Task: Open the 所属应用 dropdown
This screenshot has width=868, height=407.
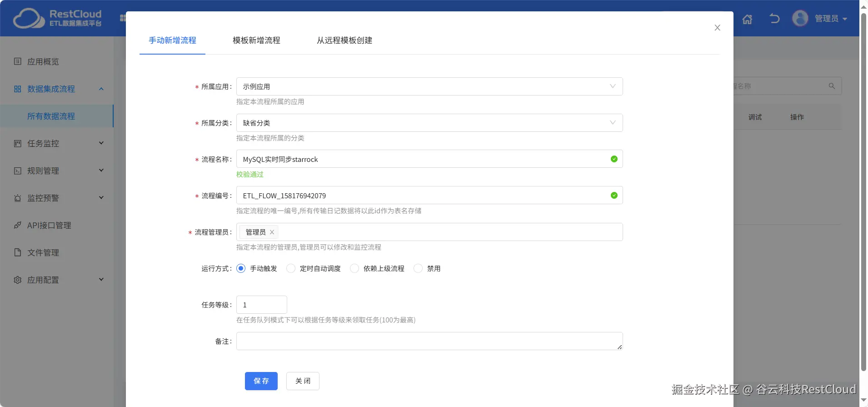Action: click(429, 86)
